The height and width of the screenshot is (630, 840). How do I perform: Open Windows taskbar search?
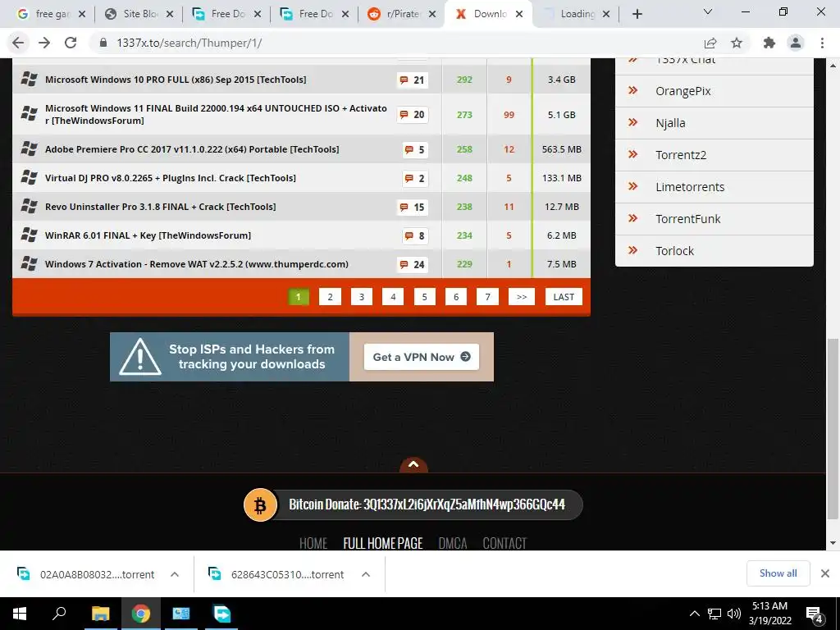coord(59,614)
